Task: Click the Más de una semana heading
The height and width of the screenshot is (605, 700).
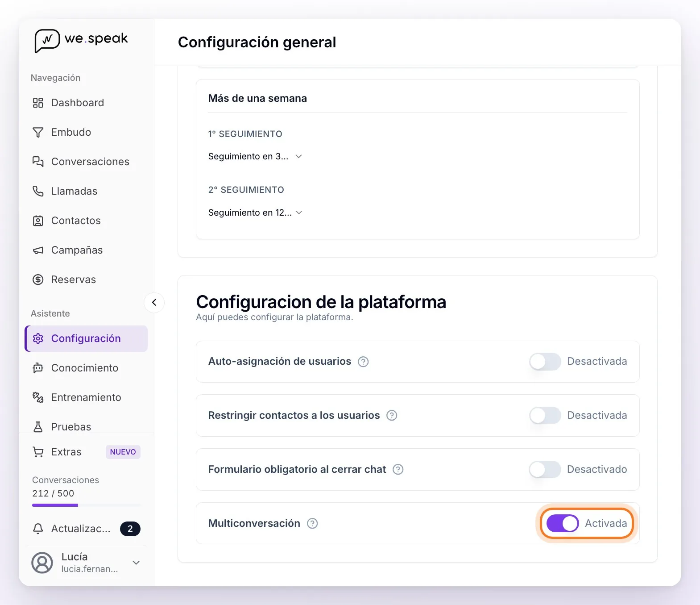Action: click(x=257, y=98)
